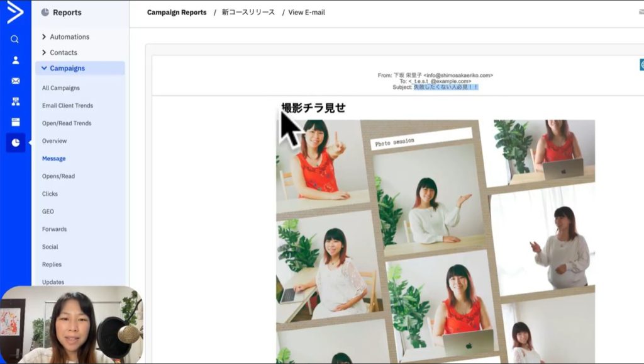Viewport: 644px width, 364px height.
Task: Click the 新コースリリース breadcrumb link
Action: (248, 13)
